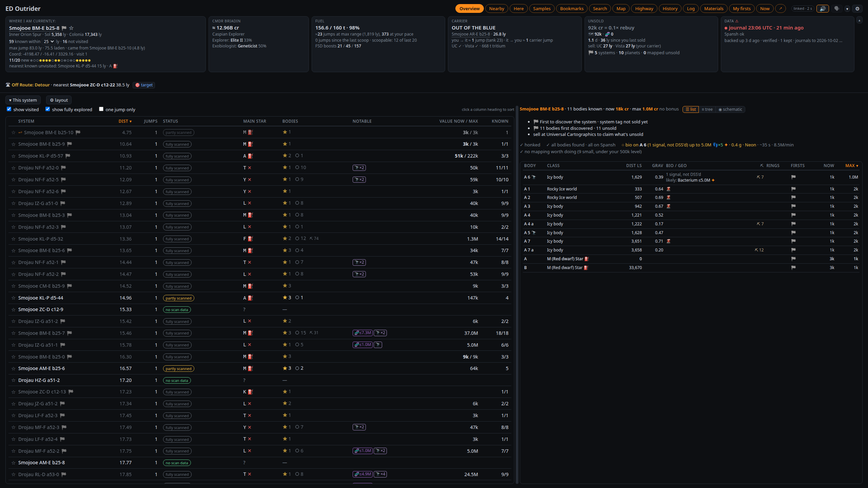Screen dimensions: 868x488
Task: Click telescope ×4 badge in Drojau RL-D a53-0 row
Action: coord(380,474)
